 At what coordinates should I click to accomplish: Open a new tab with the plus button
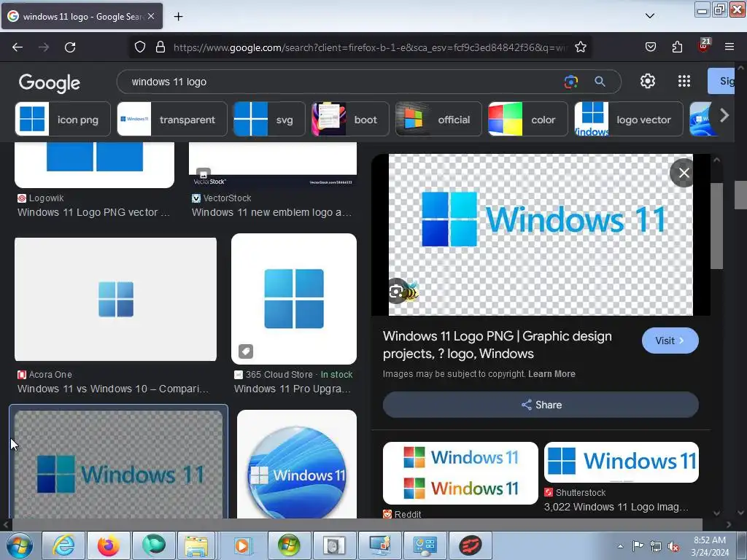click(x=178, y=17)
